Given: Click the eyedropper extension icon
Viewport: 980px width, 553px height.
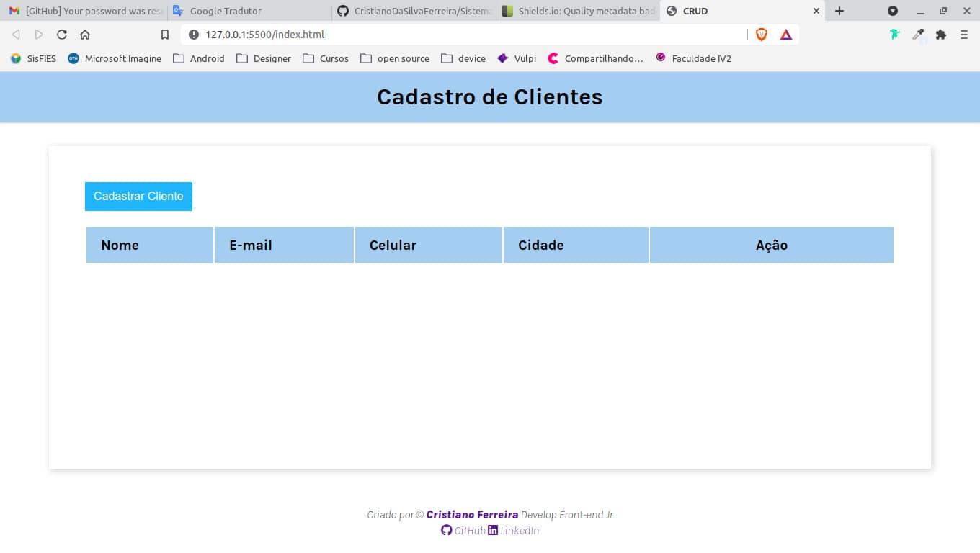Looking at the screenshot, I should tap(918, 35).
